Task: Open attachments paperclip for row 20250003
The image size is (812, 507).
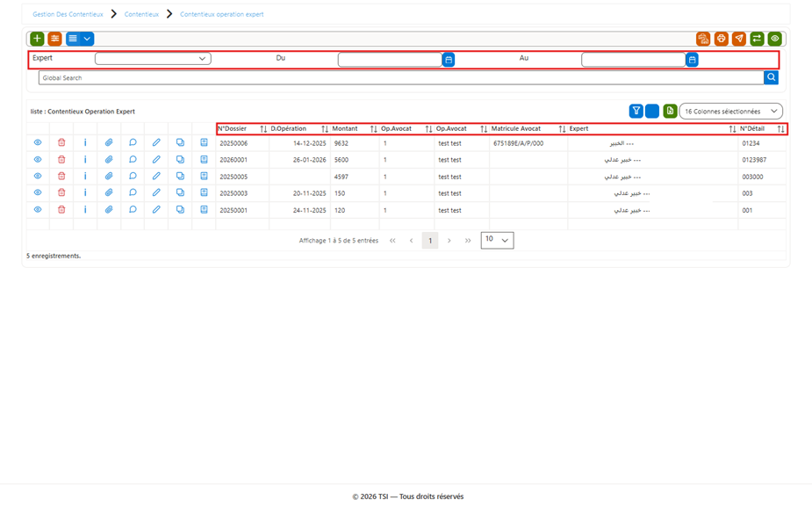Action: click(109, 192)
